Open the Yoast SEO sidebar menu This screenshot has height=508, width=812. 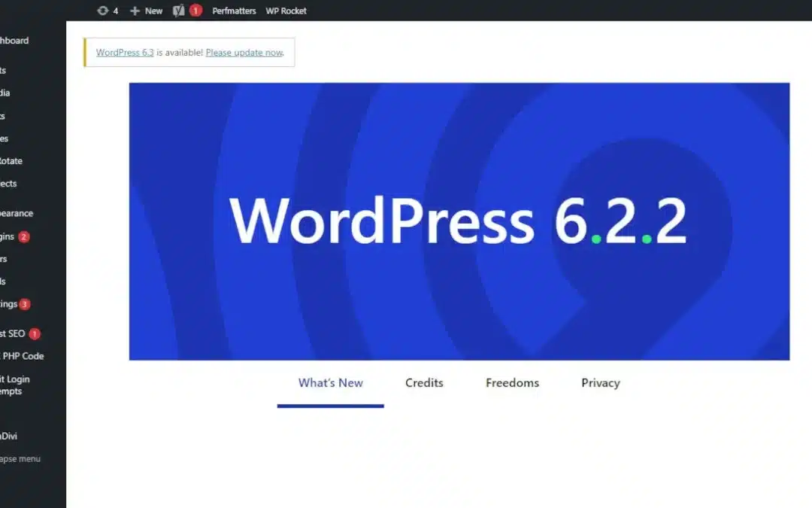(x=13, y=333)
